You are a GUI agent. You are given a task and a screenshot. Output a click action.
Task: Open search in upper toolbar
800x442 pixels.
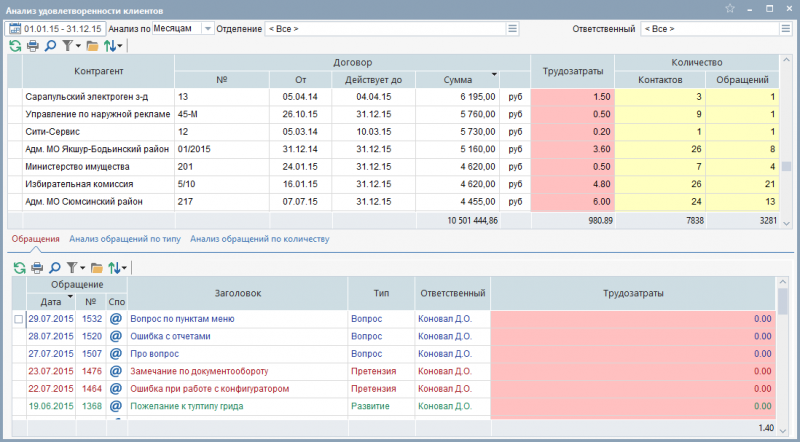[50, 46]
